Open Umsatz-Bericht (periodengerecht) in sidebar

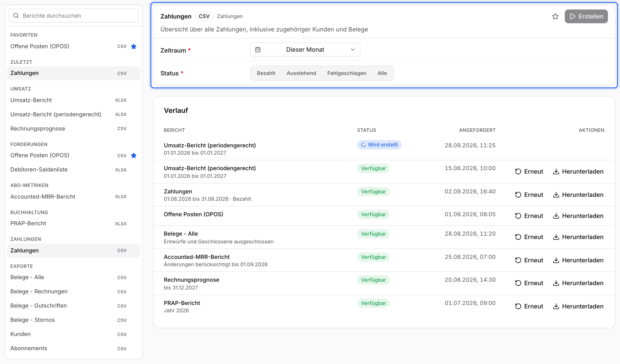(x=74, y=115)
